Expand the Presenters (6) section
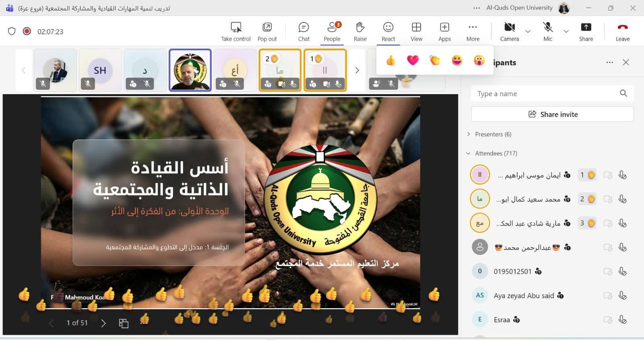This screenshot has width=644, height=340. [x=469, y=134]
